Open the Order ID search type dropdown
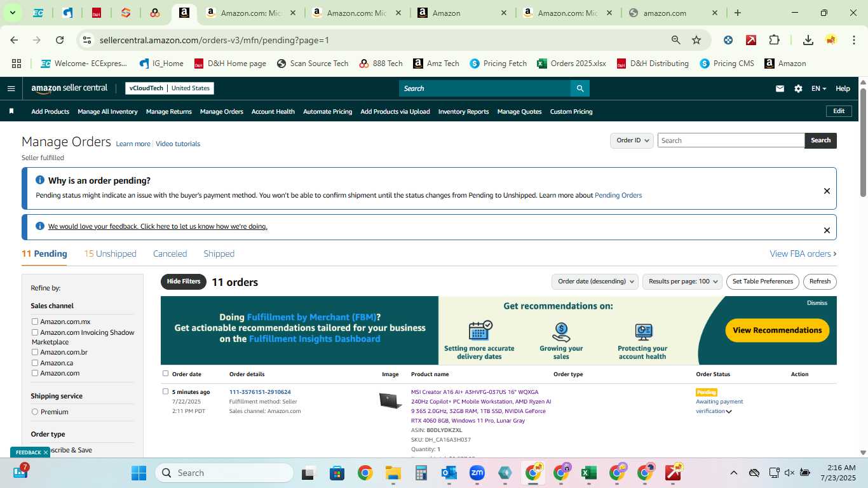The height and width of the screenshot is (488, 868). point(632,140)
